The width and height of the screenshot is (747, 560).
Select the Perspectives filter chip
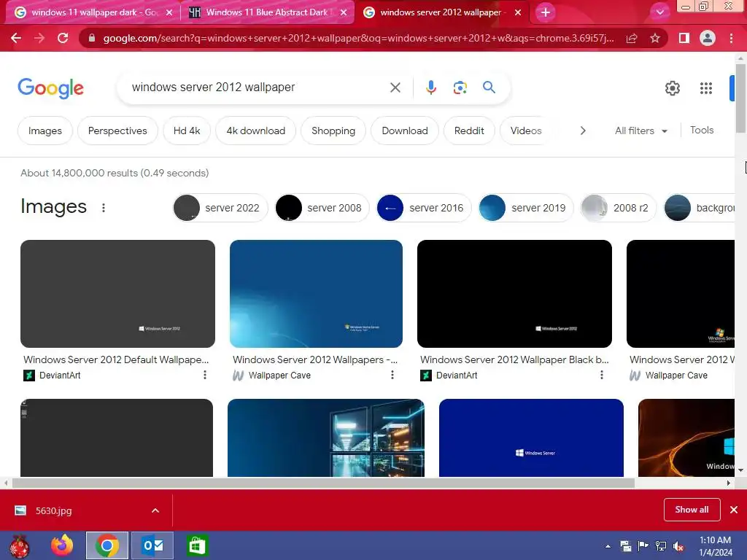(x=117, y=131)
